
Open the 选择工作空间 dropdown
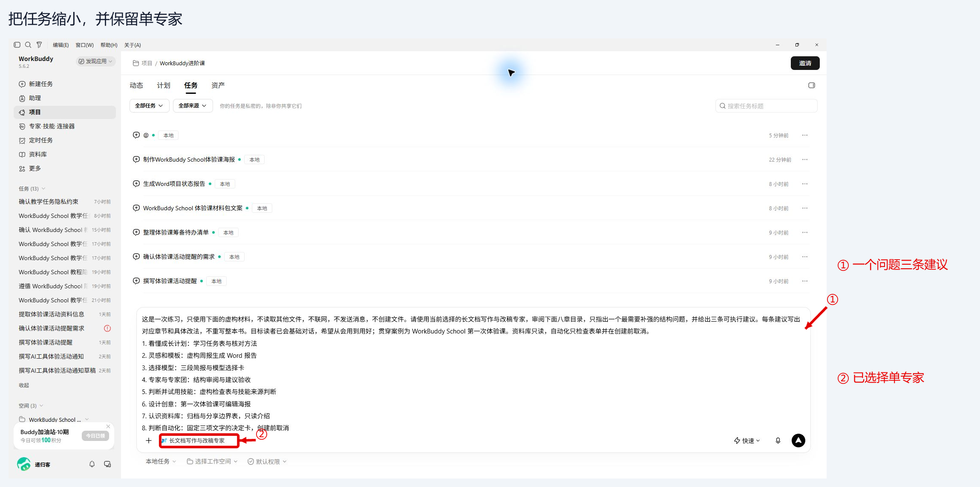(x=212, y=461)
